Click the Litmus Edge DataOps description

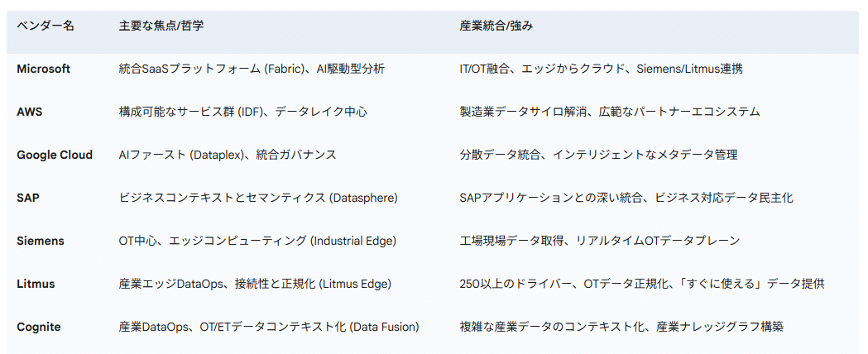click(x=255, y=284)
